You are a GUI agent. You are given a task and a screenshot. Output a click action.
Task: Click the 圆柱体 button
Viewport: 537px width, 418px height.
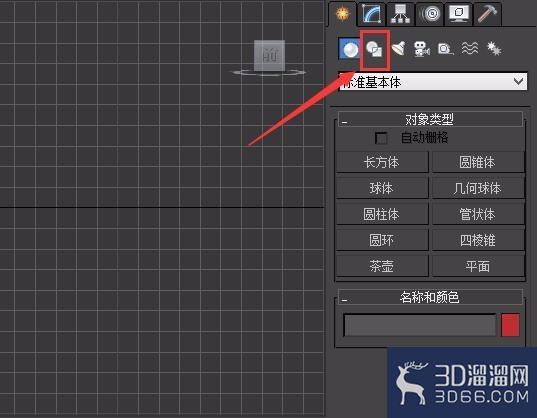click(x=382, y=214)
